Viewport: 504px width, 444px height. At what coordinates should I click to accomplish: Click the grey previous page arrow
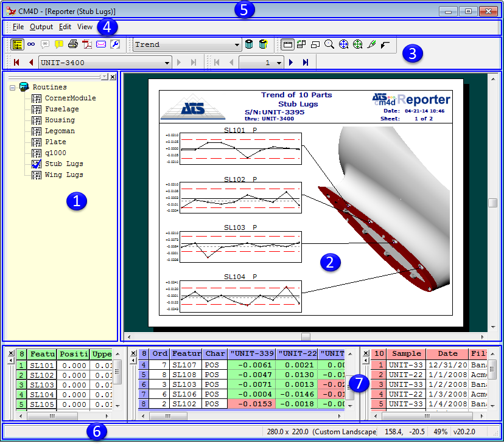tap(231, 62)
